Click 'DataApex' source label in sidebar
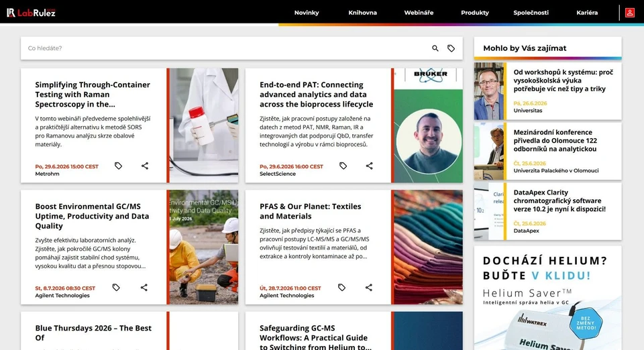The height and width of the screenshot is (350, 644). click(x=526, y=231)
